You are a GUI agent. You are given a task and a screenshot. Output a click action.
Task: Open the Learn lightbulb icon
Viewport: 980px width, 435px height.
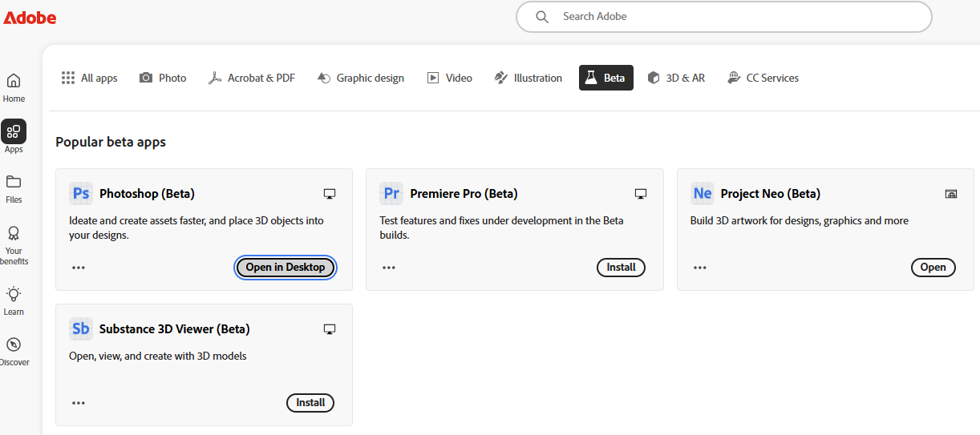tap(14, 293)
